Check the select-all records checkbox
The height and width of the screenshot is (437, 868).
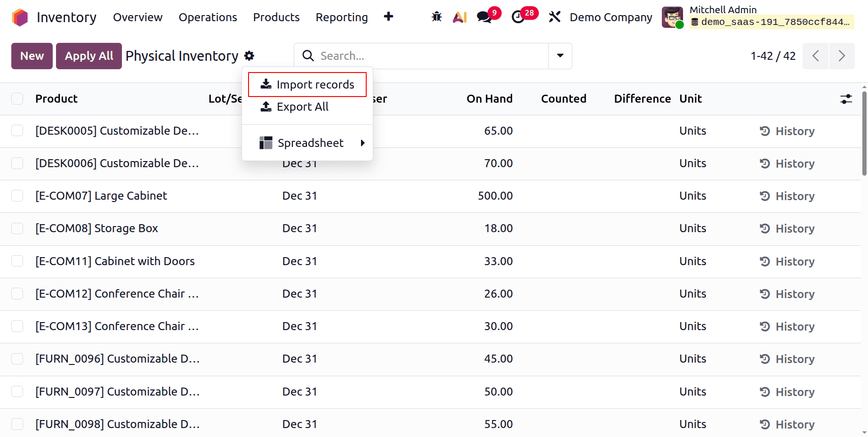tap(17, 98)
